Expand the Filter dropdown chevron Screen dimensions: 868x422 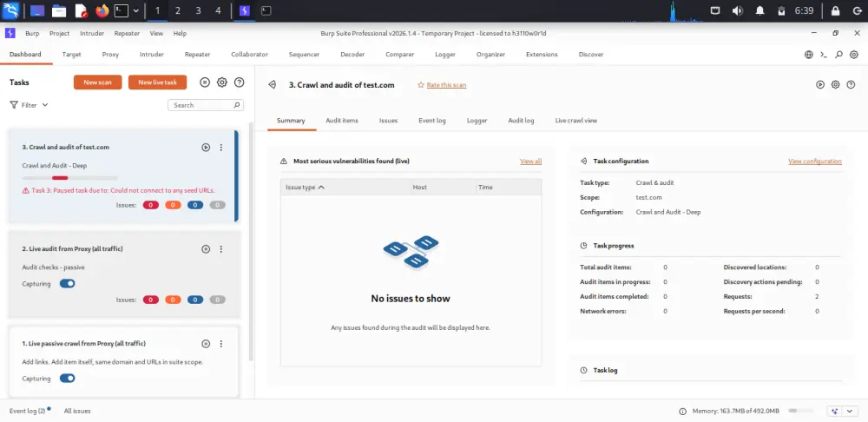click(45, 105)
